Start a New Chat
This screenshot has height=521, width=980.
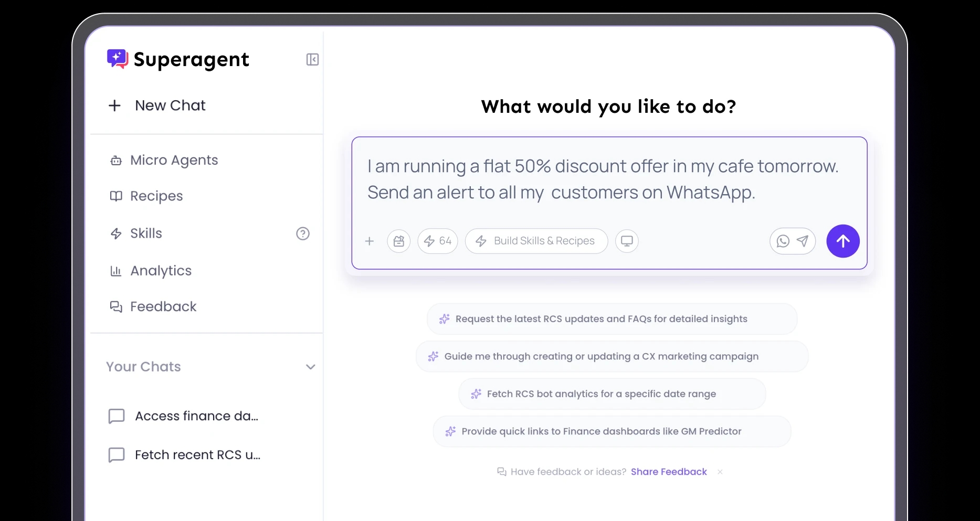(170, 105)
